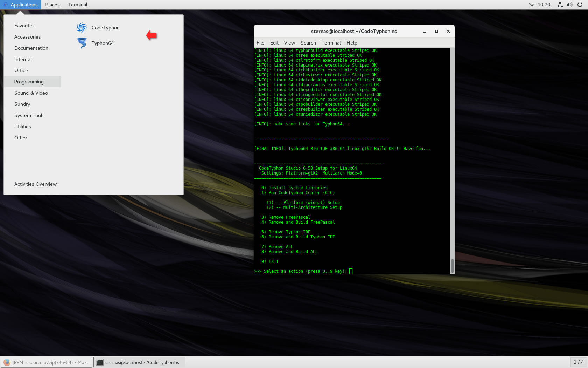Open terminal View menu
The height and width of the screenshot is (368, 588).
[x=289, y=43]
